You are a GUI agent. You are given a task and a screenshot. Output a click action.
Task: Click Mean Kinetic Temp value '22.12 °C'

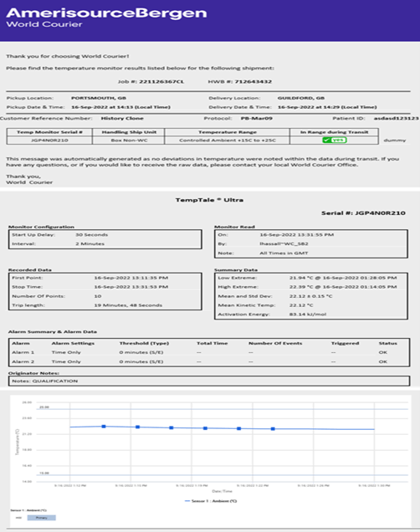click(301, 305)
